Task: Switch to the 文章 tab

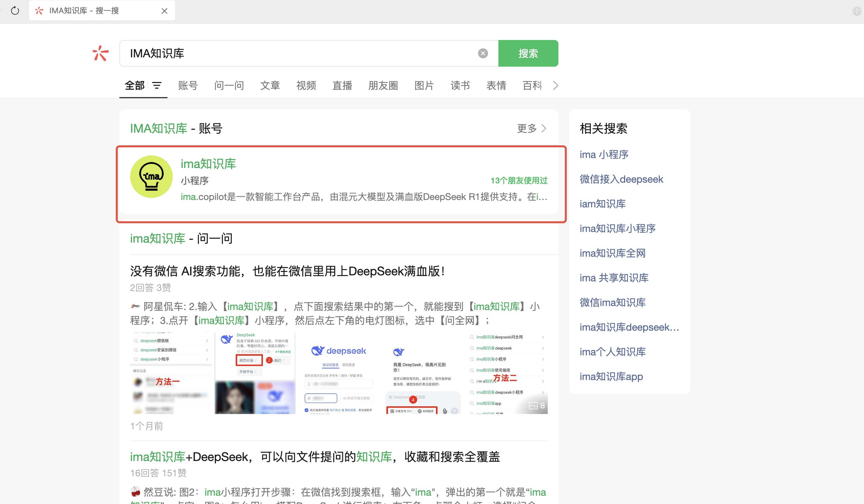Action: pyautogui.click(x=270, y=85)
